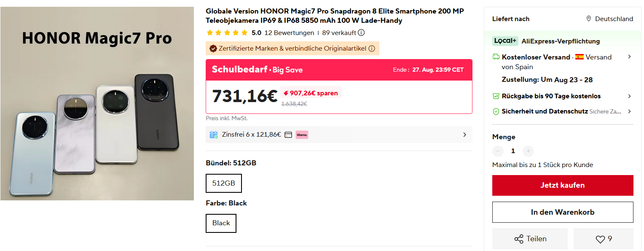Image resolution: width=644 pixels, height=251 pixels.
Task: Click the 'Jetzt kaufen' button
Action: pyautogui.click(x=563, y=185)
